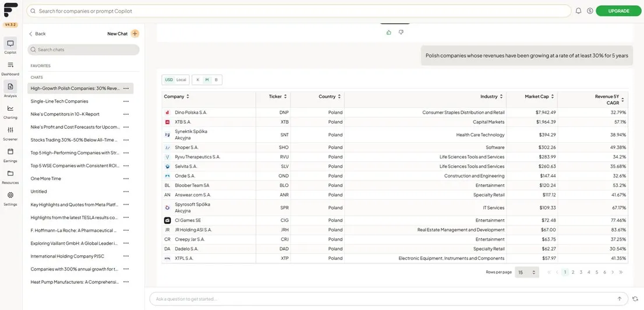Image resolution: width=644 pixels, height=310 pixels.
Task: Go to page 2 of results
Action: [x=573, y=272]
